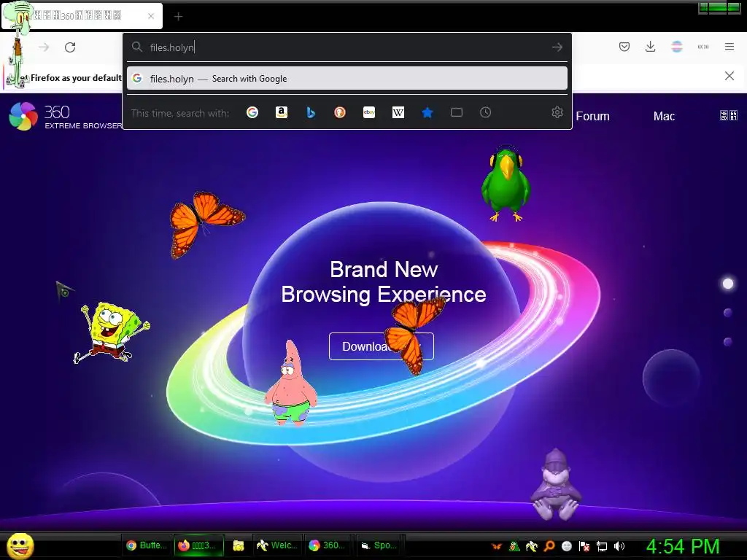Open the Firefox downloads panel
Viewport: 747px width, 560px height.
click(650, 47)
